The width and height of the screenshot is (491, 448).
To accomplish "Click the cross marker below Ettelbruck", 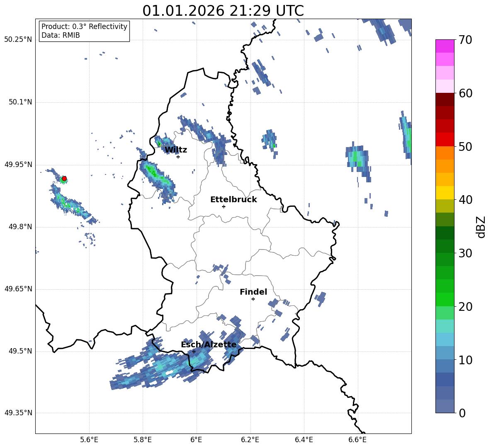I will [224, 206].
